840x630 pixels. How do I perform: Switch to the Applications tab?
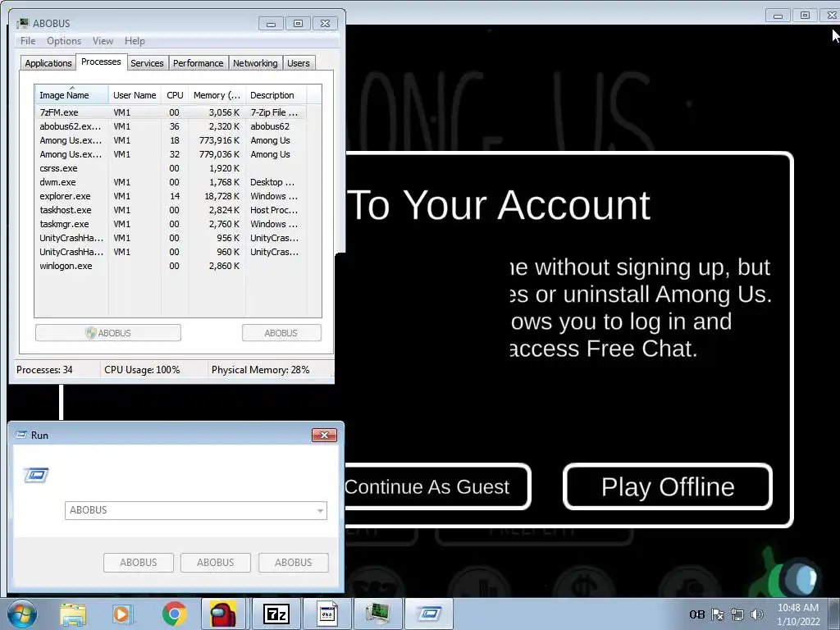click(x=48, y=63)
